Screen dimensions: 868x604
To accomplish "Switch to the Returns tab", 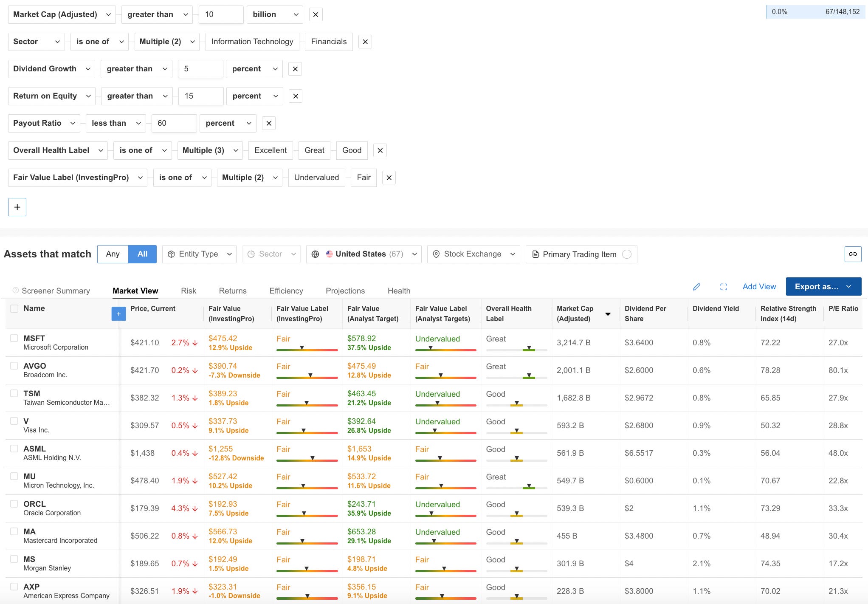I will (233, 291).
